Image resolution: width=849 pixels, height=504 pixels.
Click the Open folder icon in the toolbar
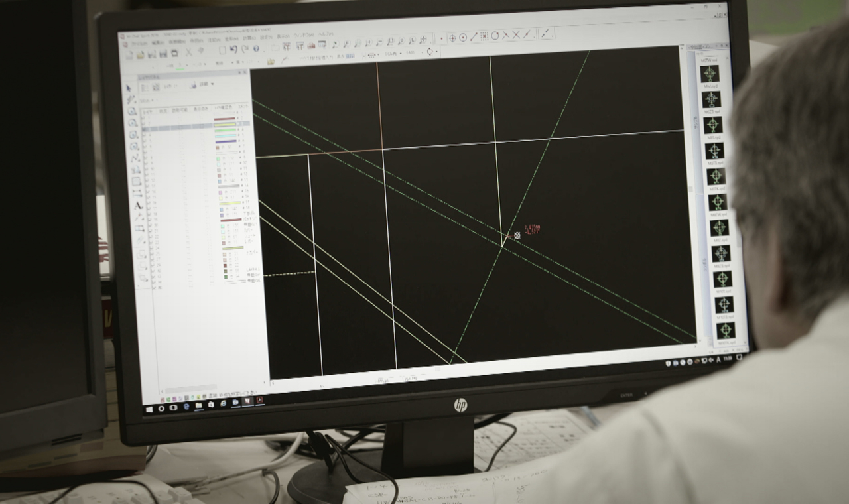(141, 54)
